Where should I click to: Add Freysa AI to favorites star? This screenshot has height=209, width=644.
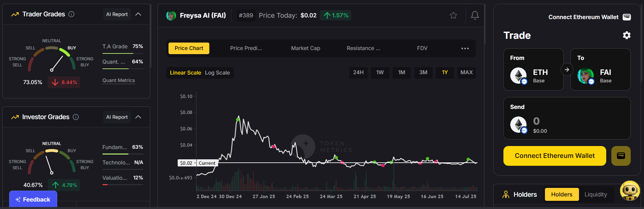point(453,15)
